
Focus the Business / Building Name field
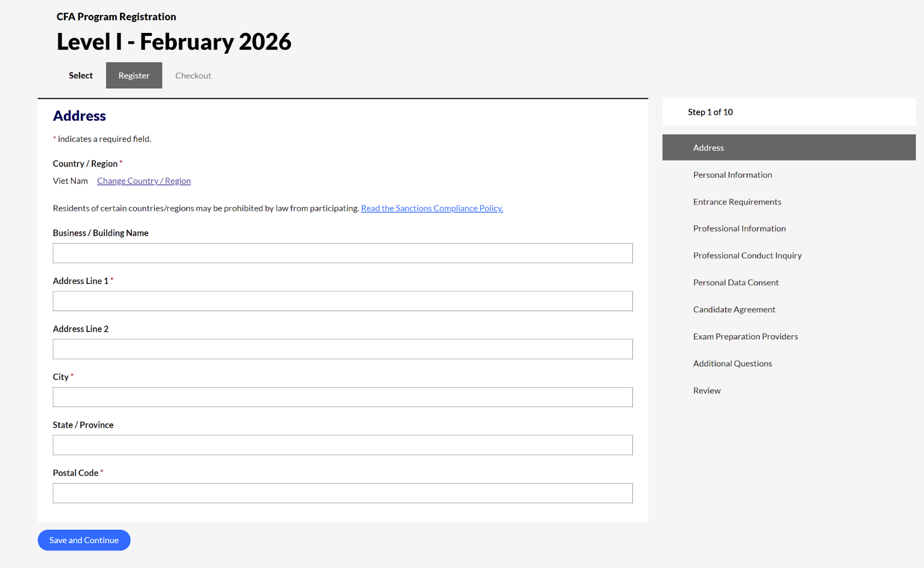click(342, 253)
